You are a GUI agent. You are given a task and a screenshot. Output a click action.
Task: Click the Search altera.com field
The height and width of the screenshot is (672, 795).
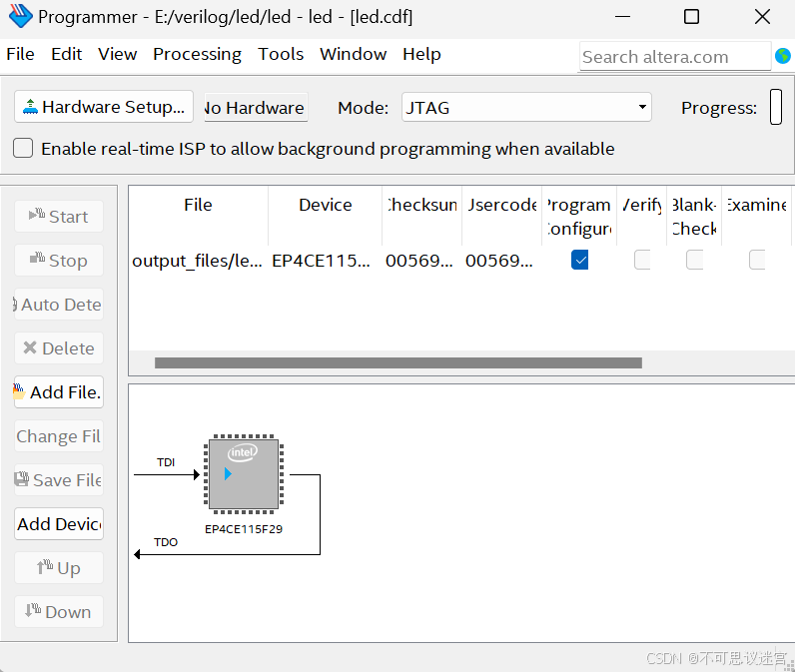(675, 57)
